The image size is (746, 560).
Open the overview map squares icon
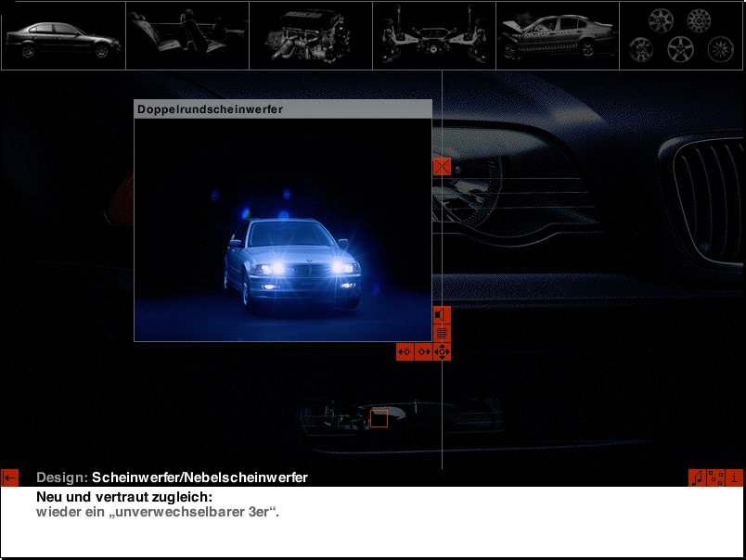[715, 477]
